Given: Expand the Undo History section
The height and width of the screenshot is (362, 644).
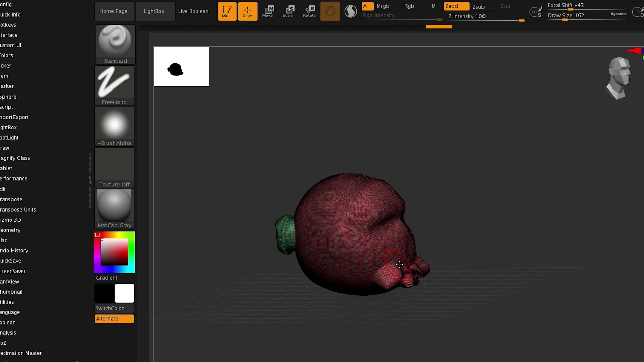Looking at the screenshot, I should [14, 251].
